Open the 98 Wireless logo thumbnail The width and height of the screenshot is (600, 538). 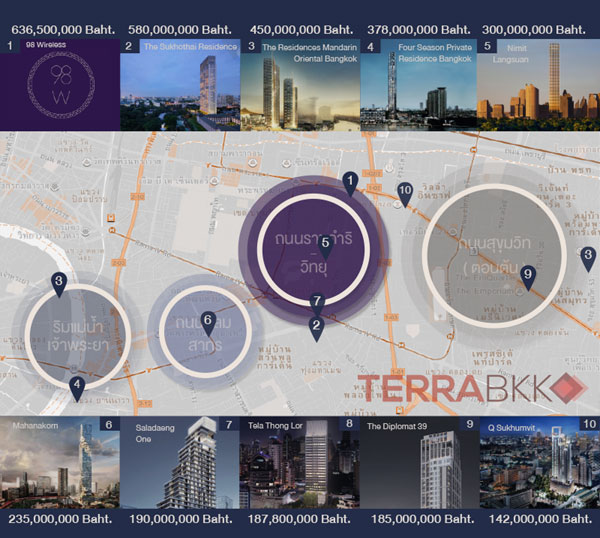(x=60, y=85)
